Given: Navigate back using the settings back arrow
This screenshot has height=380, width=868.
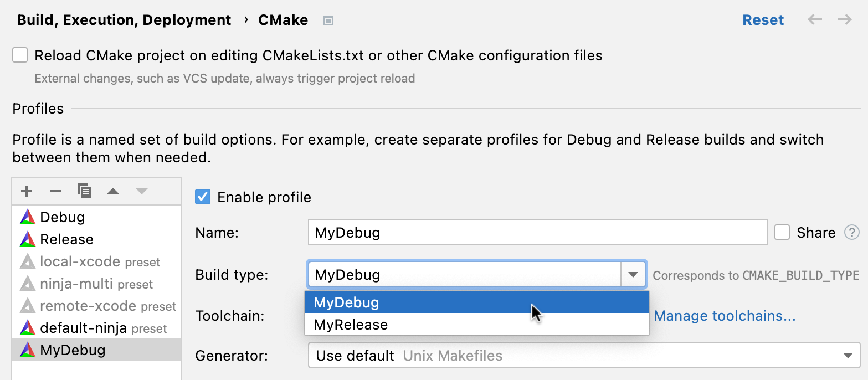Looking at the screenshot, I should 814,19.
